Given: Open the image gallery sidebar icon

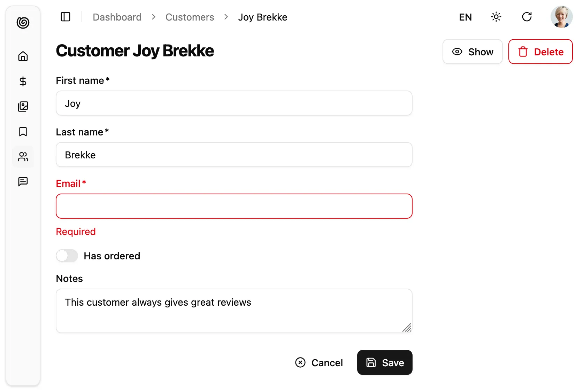Looking at the screenshot, I should [x=23, y=107].
